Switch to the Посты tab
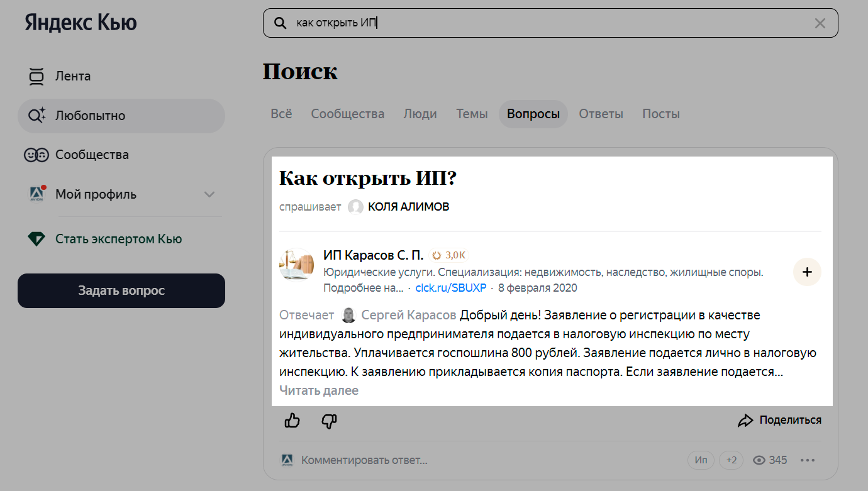The width and height of the screenshot is (868, 491). (660, 114)
